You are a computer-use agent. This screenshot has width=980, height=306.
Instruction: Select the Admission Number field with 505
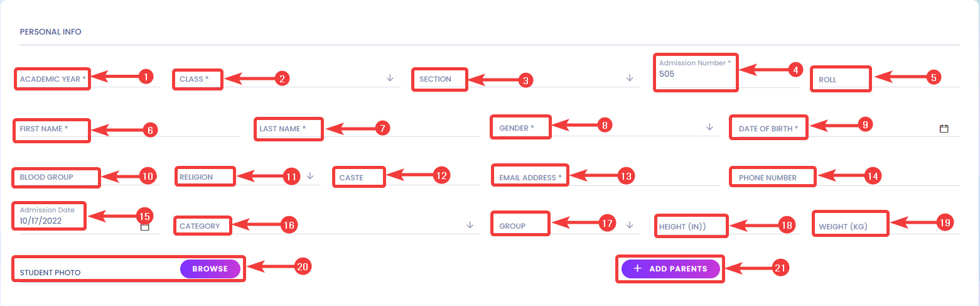coord(728,72)
